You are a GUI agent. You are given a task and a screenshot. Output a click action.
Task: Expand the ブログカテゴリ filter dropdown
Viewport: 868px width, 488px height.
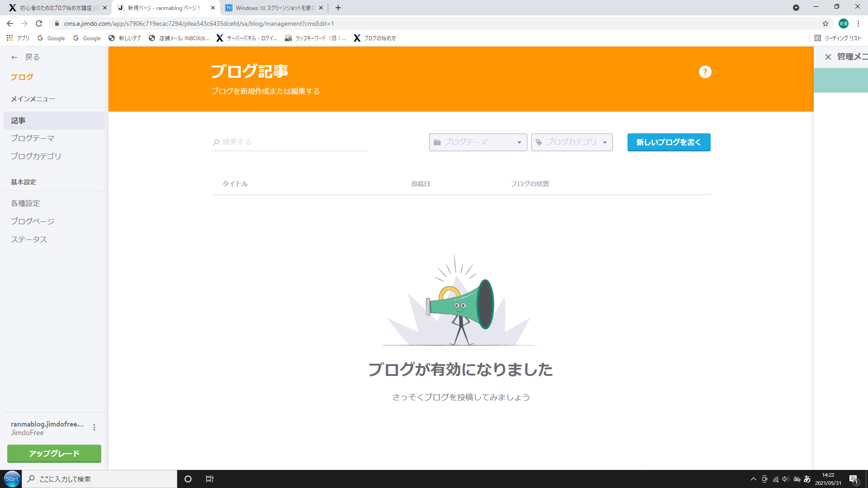[x=571, y=142]
